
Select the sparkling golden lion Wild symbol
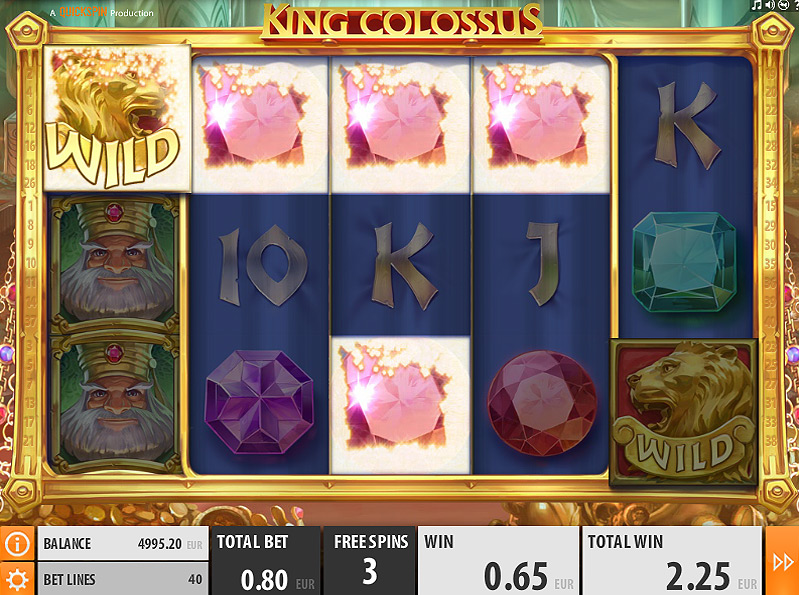point(117,118)
